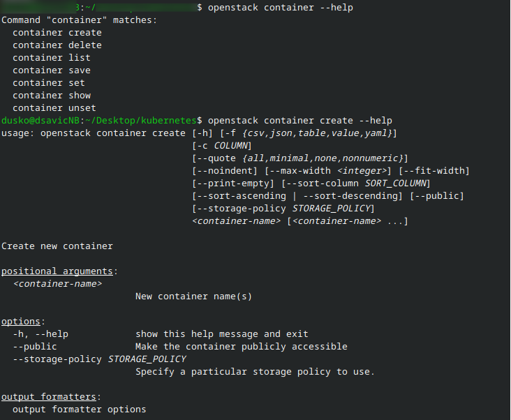Click the 'New container name(s)' description

(193, 297)
